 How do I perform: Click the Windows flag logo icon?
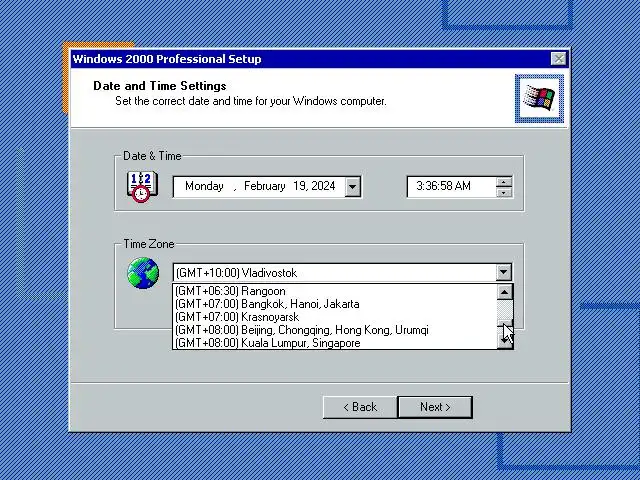click(539, 98)
